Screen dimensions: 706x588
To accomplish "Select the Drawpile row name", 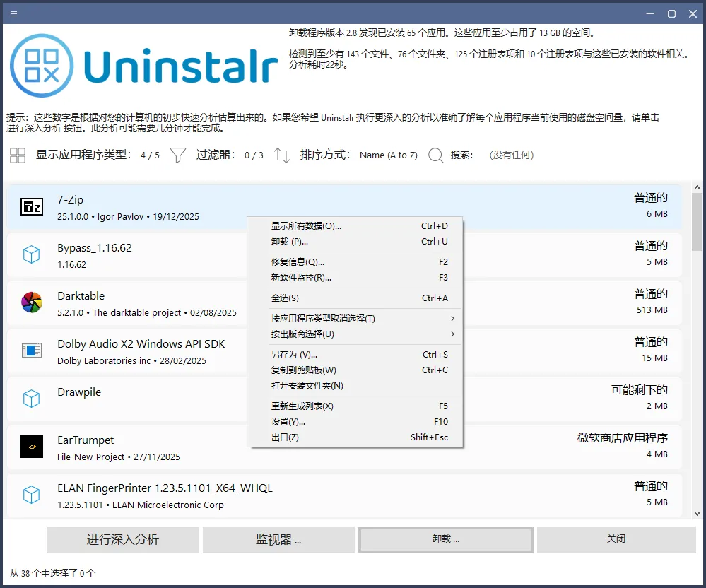I will (x=79, y=392).
